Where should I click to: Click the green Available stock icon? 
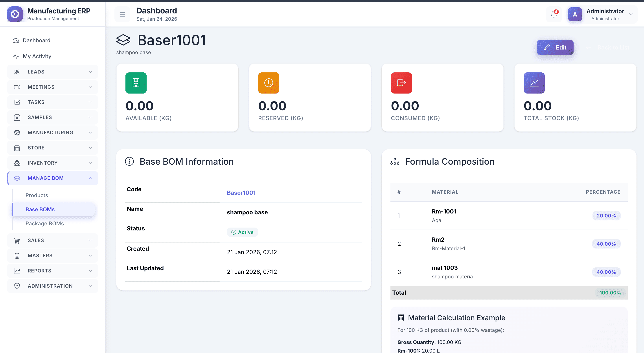[x=136, y=83]
